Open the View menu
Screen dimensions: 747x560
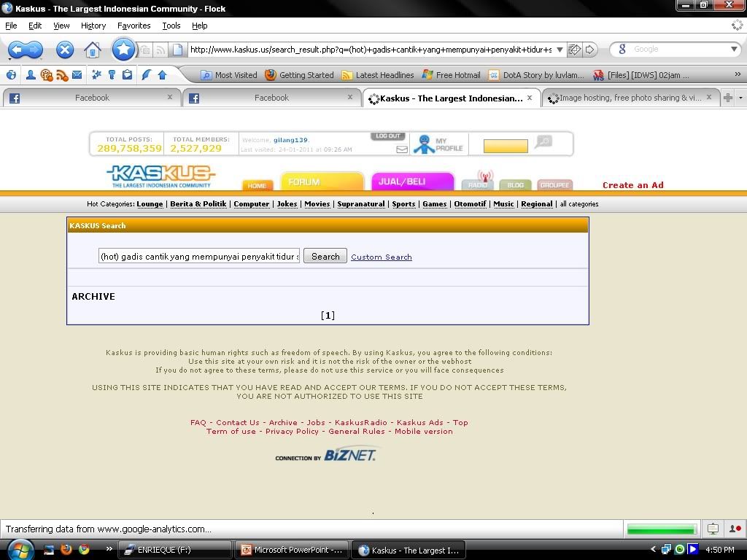pyautogui.click(x=61, y=26)
